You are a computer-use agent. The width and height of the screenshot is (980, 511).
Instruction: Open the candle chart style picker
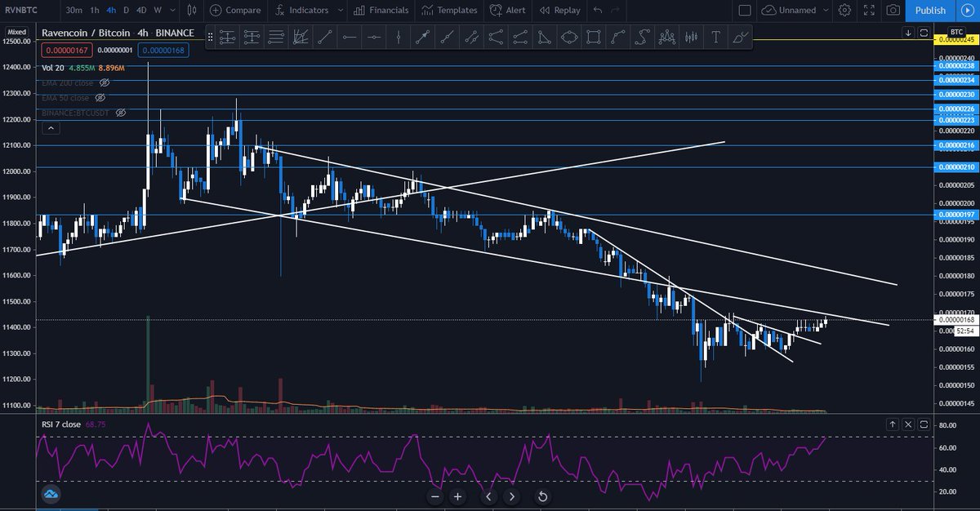[191, 11]
